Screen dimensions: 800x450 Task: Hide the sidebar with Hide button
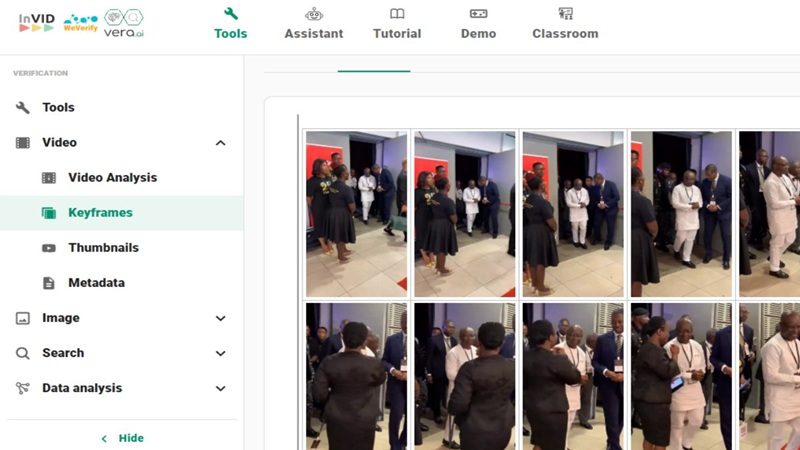pyautogui.click(x=123, y=438)
